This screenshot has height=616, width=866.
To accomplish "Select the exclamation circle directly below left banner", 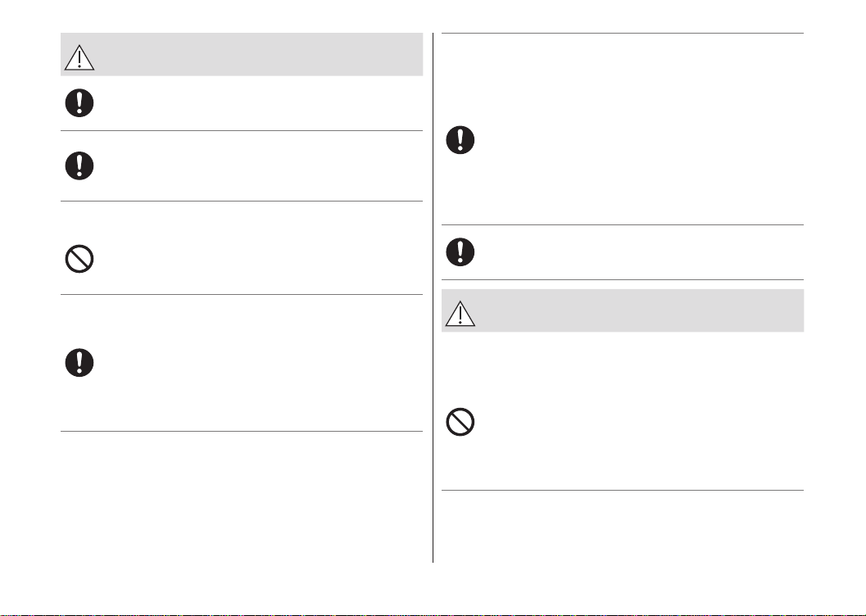I will pos(79,102).
